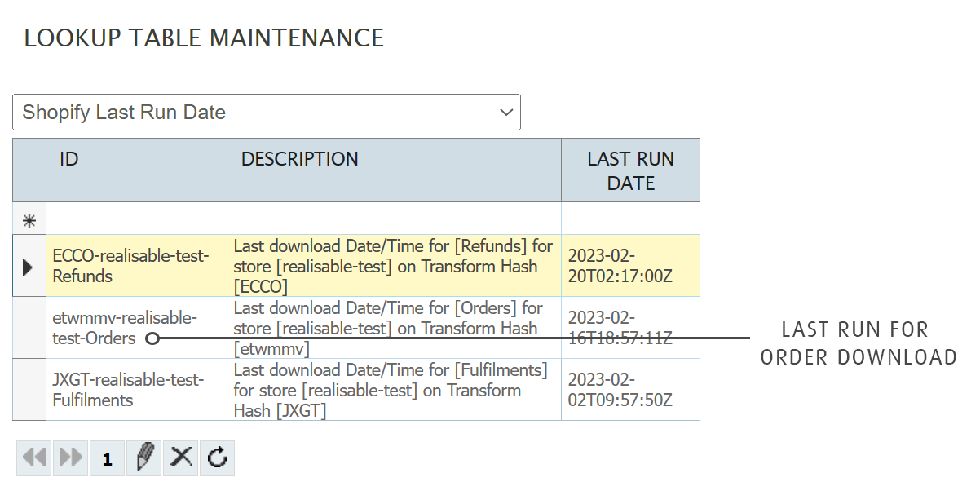Viewport: 980px width, 504px height.
Task: Go to page 1 in pager
Action: pyautogui.click(x=107, y=459)
